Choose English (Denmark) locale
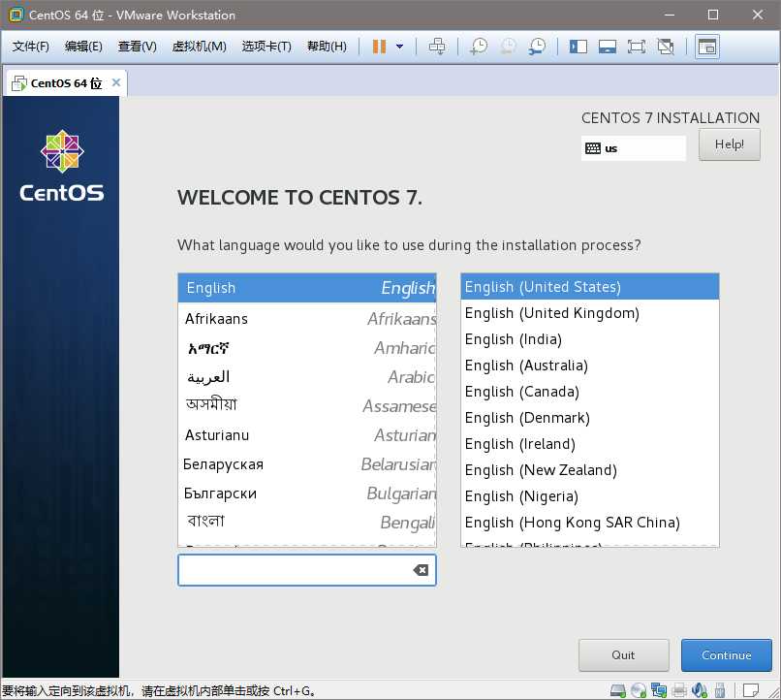 point(590,418)
